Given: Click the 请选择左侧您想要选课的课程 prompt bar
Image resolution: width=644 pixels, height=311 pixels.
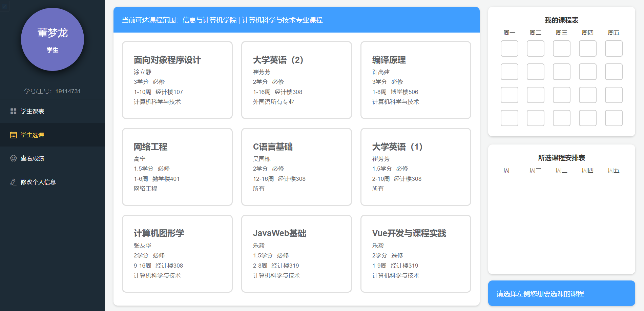Looking at the screenshot, I should click(561, 293).
